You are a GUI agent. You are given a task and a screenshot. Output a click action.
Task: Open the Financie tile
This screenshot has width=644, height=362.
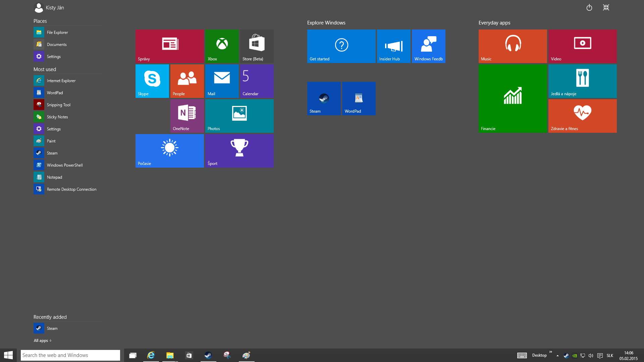point(513,99)
